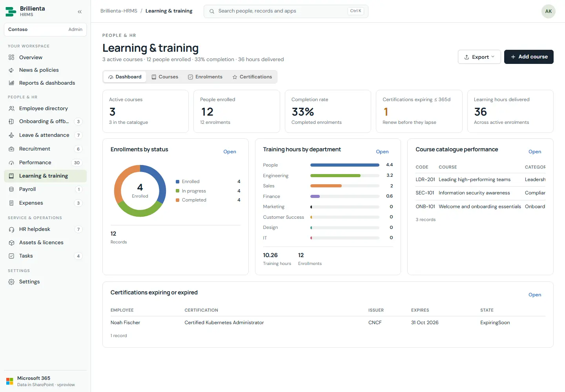Click the Learning hours delivered card
This screenshot has height=392, width=565.
(510, 111)
